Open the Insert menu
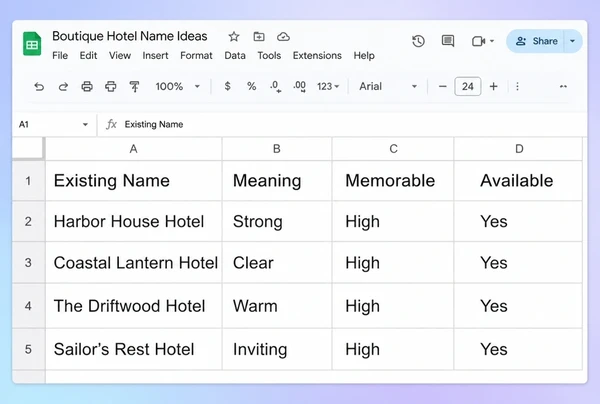The height and width of the screenshot is (404, 600). coord(155,55)
